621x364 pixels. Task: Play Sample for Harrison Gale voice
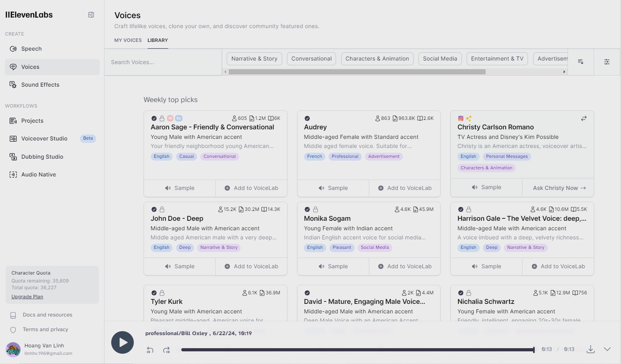pyautogui.click(x=486, y=266)
